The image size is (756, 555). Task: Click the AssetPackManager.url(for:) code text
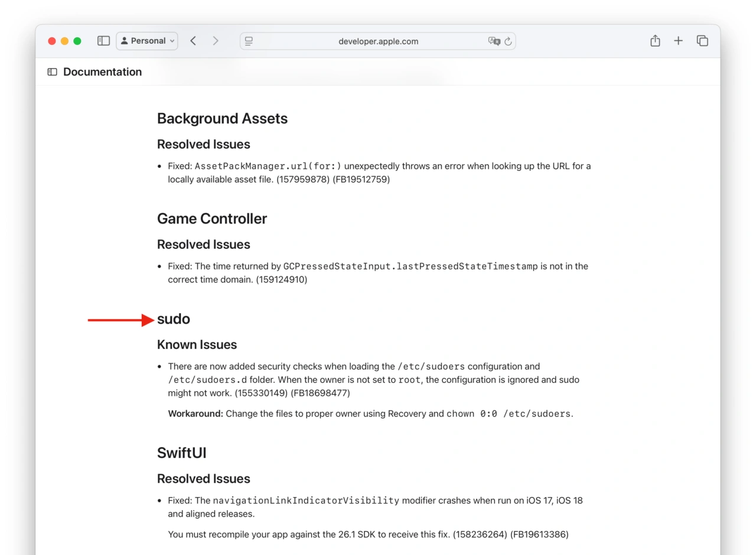(268, 166)
